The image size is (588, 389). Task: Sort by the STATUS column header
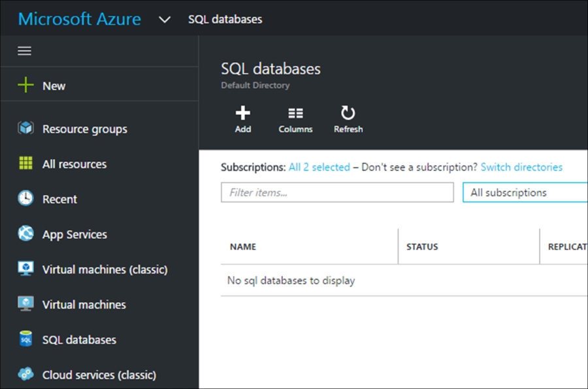[x=422, y=247]
